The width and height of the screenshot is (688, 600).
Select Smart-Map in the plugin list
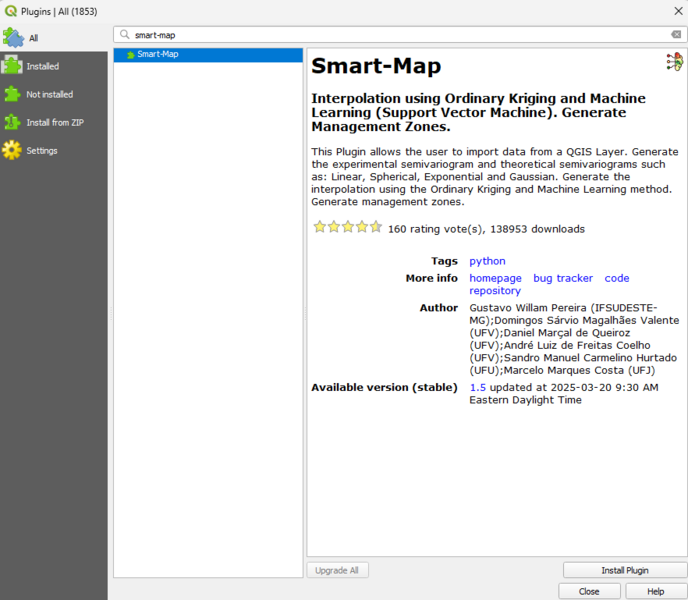(158, 54)
